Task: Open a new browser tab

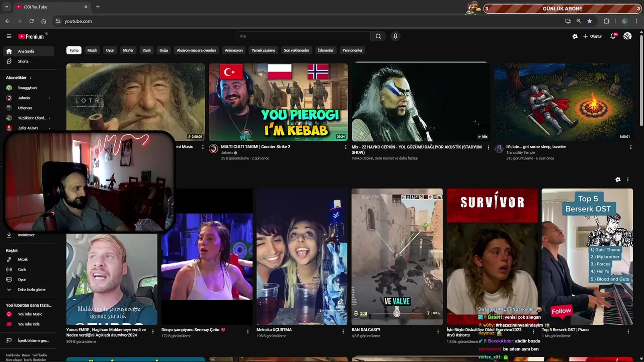Action: tap(98, 7)
